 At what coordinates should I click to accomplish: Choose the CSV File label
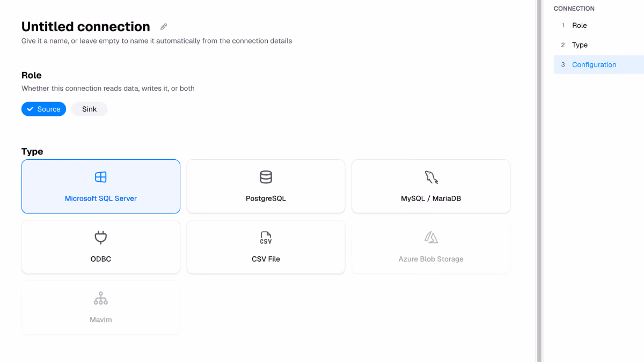click(266, 259)
